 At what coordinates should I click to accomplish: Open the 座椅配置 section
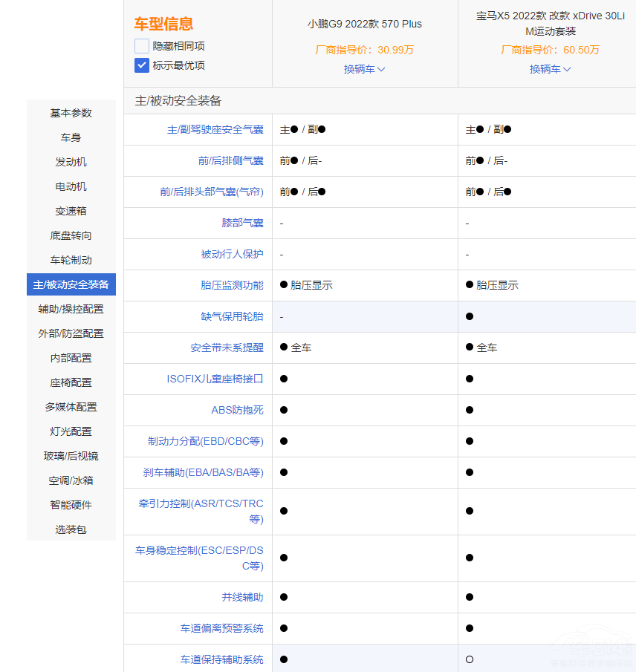(71, 382)
